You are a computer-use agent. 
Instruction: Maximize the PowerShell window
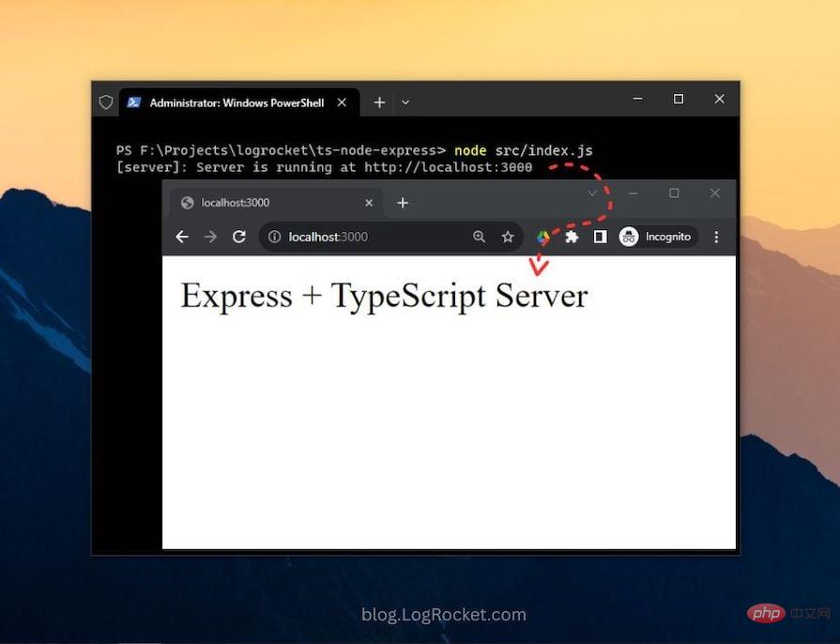(679, 100)
